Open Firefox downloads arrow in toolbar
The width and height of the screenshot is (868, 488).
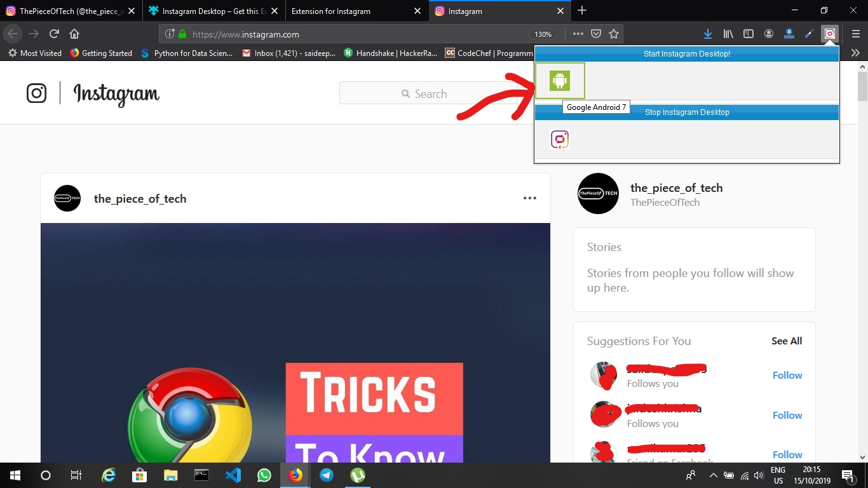[x=709, y=34]
